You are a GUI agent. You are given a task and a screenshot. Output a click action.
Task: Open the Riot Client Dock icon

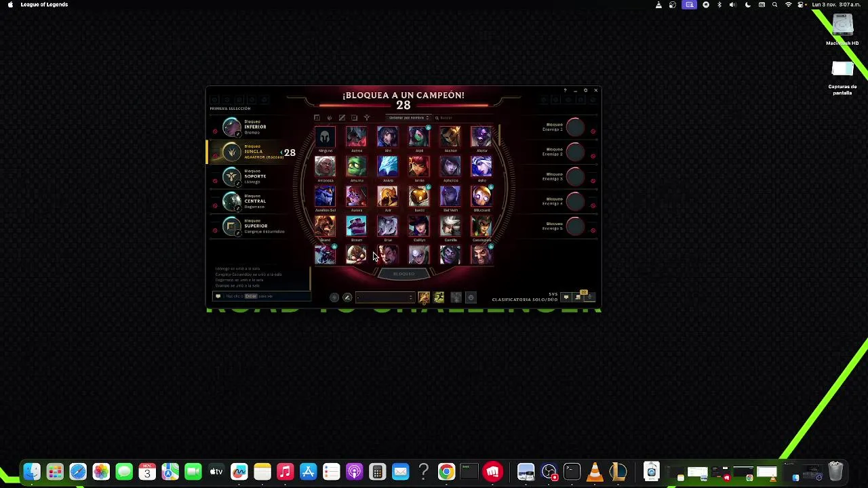(493, 471)
